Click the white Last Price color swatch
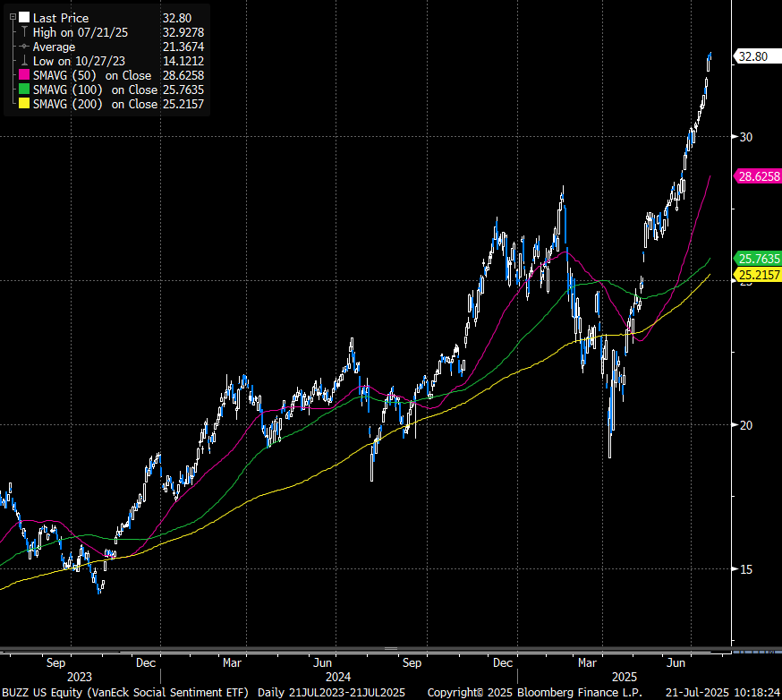782x700 pixels. click(23, 17)
